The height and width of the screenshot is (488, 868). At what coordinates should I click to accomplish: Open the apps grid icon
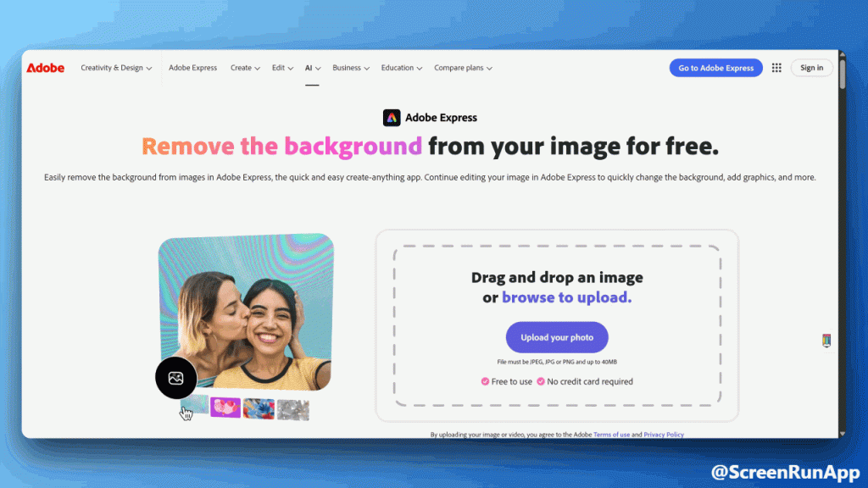pos(776,68)
